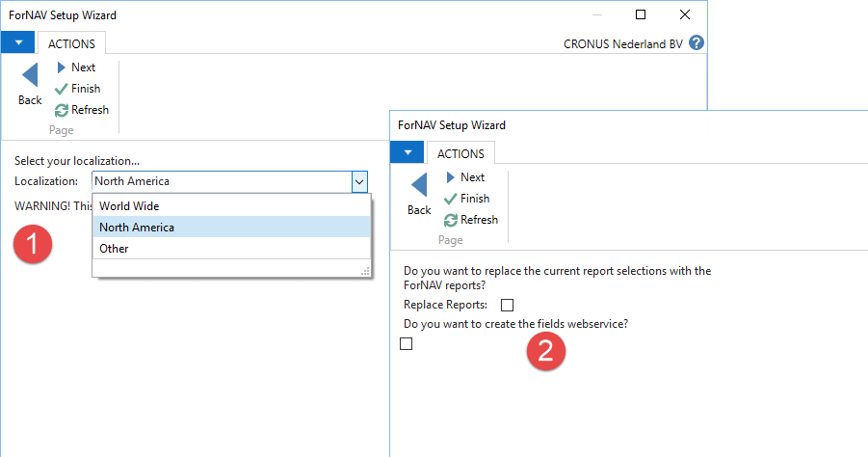Screen dimensions: 868x457
Task: Select the ACTIONS tab in first wizard
Action: (71, 43)
